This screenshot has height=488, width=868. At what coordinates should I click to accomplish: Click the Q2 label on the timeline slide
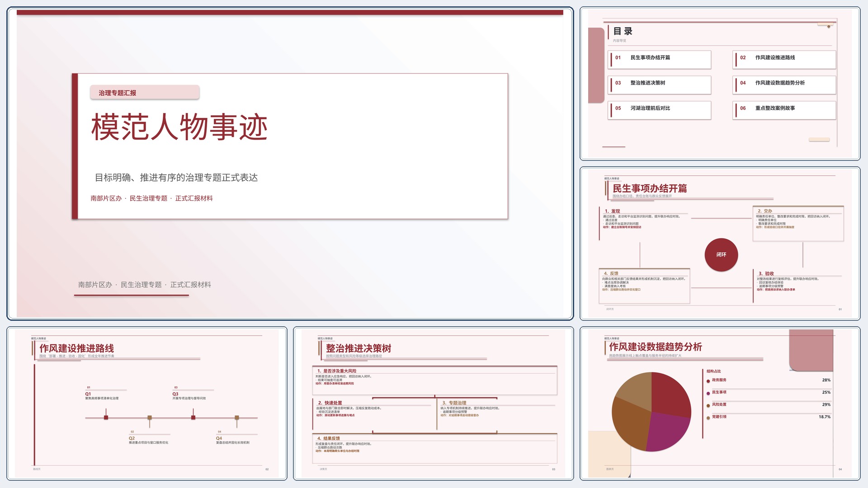pos(132,438)
